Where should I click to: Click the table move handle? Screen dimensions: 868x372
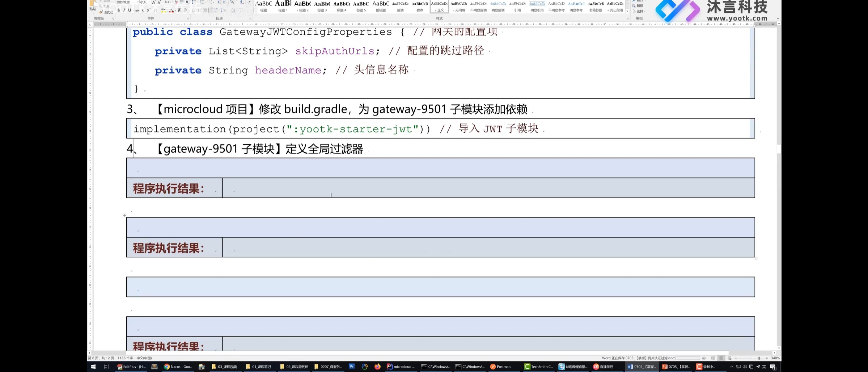coord(124,215)
